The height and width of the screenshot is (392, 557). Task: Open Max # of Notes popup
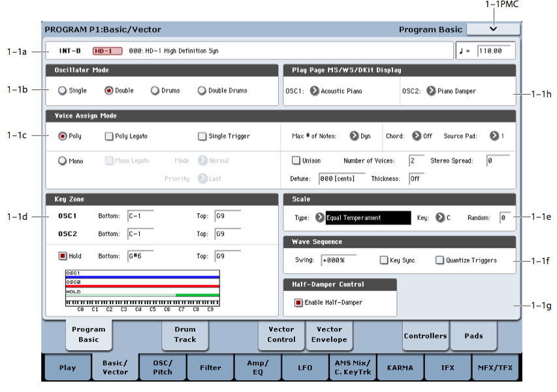(354, 136)
